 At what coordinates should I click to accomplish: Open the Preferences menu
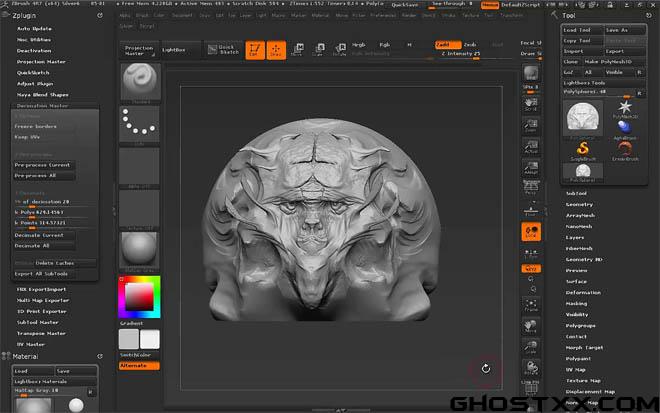pos(383,16)
